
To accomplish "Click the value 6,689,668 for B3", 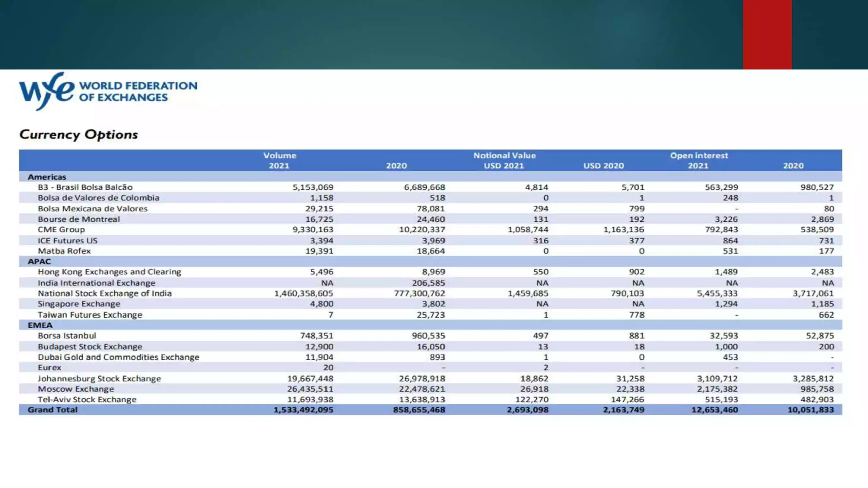I will pyautogui.click(x=425, y=187).
